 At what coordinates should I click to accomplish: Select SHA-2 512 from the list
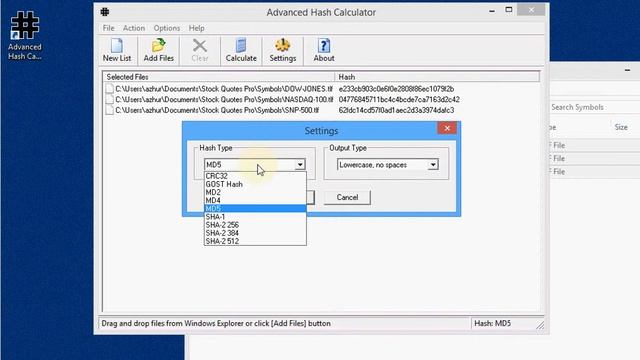[x=255, y=241]
